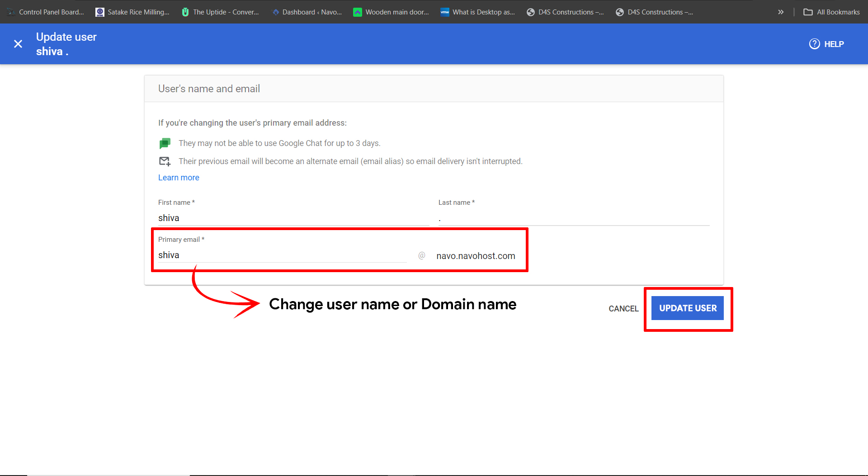This screenshot has width=868, height=476.
Task: Click the CANCEL button
Action: tap(623, 309)
